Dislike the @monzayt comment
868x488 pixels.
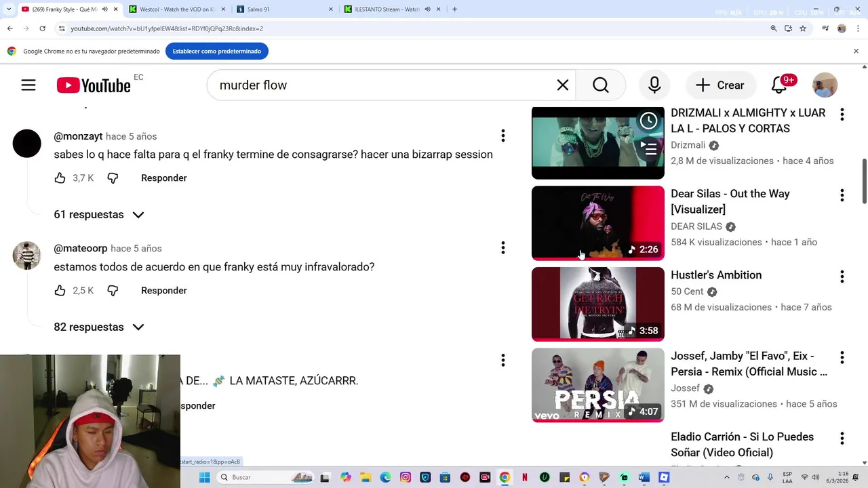coord(113,178)
